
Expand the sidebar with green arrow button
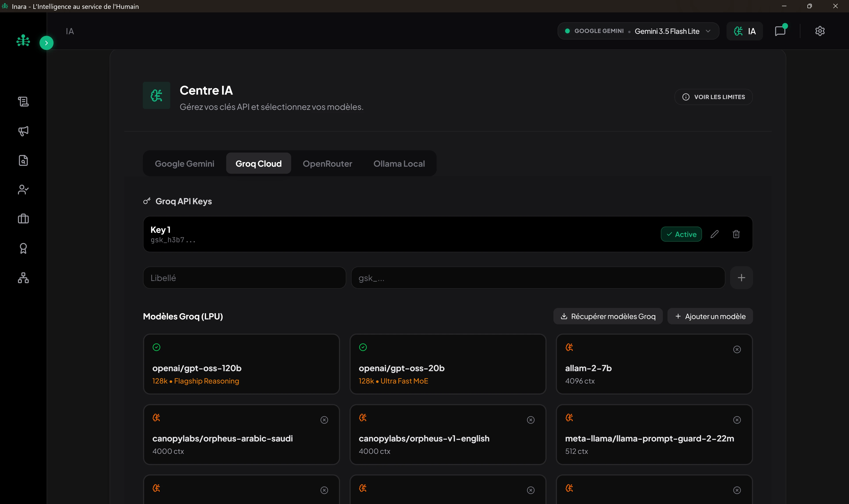click(46, 43)
